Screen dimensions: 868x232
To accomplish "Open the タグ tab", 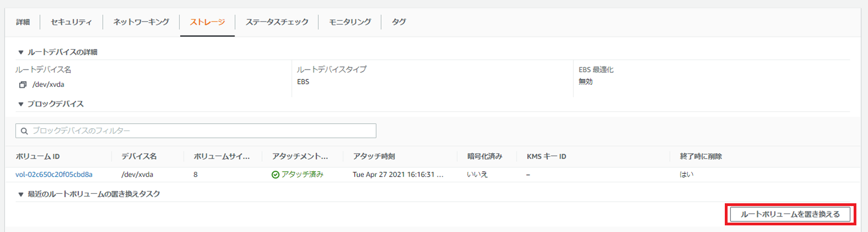I will point(399,22).
